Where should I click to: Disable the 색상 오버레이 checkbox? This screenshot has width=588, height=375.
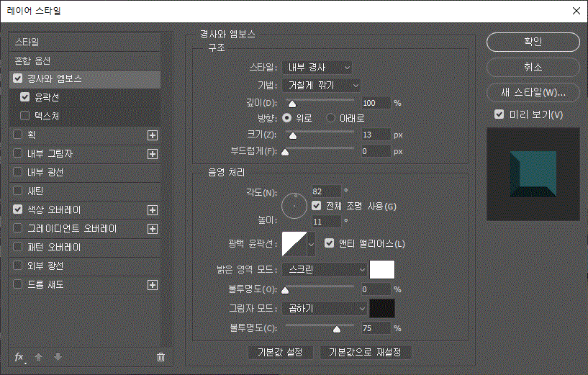[x=17, y=209]
